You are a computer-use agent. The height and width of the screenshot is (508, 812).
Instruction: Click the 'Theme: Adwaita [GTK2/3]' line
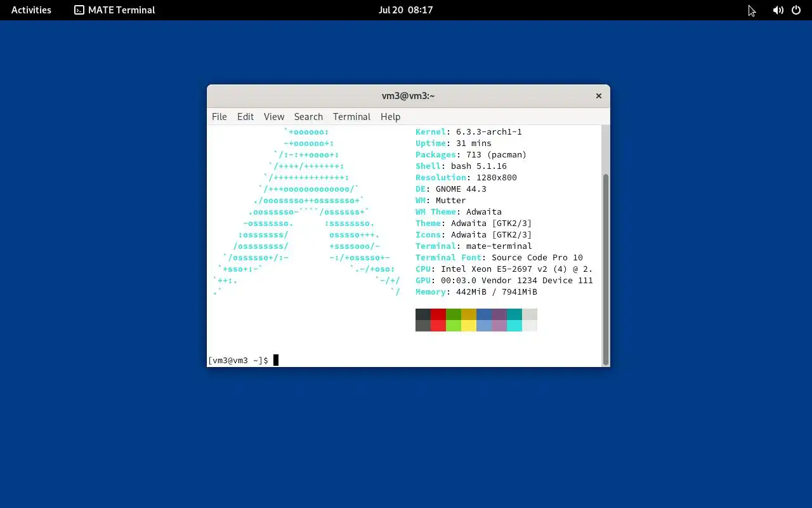pos(474,224)
